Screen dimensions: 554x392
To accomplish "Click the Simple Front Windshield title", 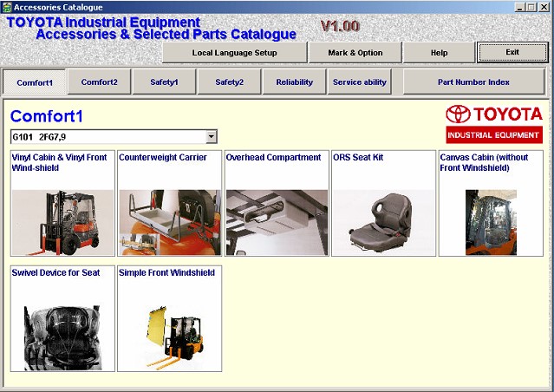I will point(166,272).
